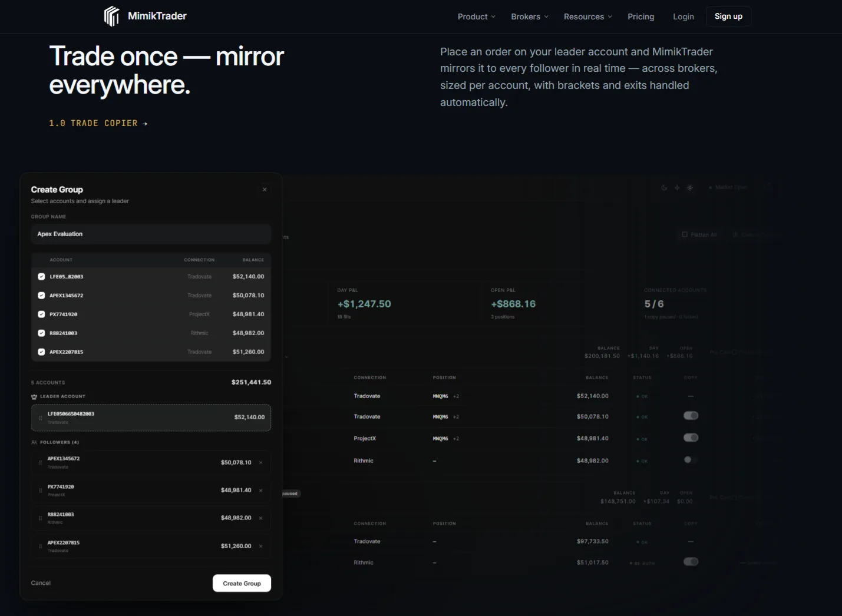Expand the Resources menu chevron
Screen dimensions: 842x616
pyautogui.click(x=610, y=17)
